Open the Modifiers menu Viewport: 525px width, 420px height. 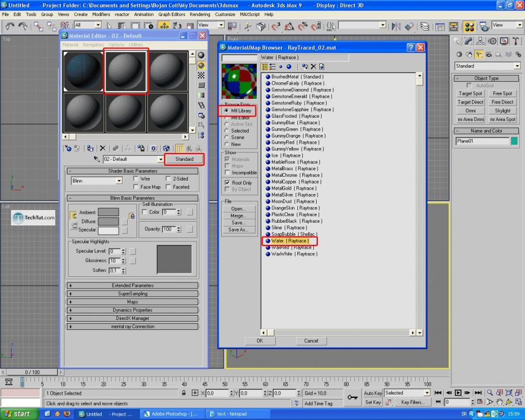click(101, 14)
